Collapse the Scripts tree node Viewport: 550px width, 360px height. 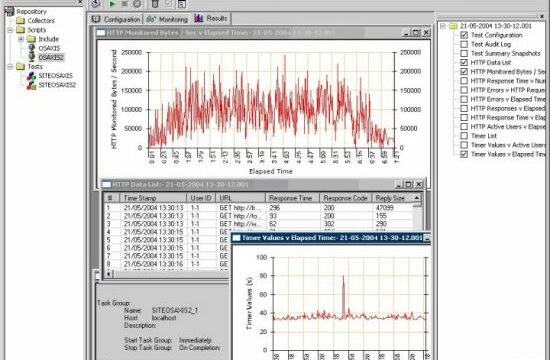pos(11,30)
